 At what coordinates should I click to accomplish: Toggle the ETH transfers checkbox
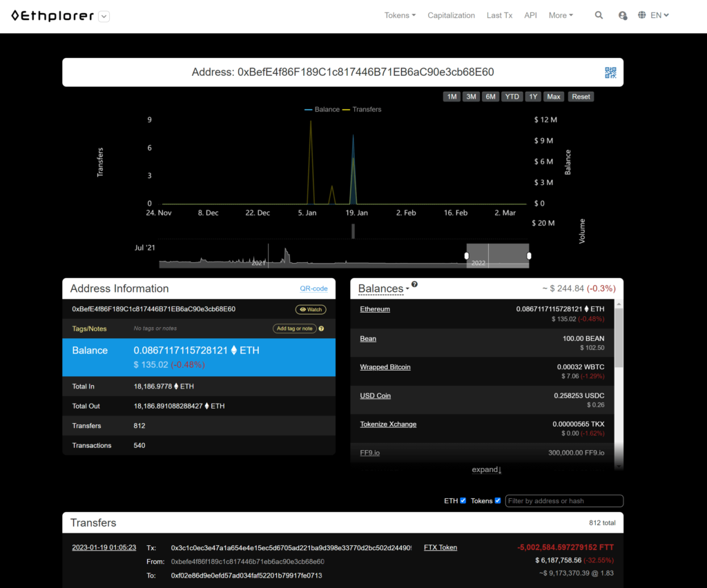[x=463, y=500]
